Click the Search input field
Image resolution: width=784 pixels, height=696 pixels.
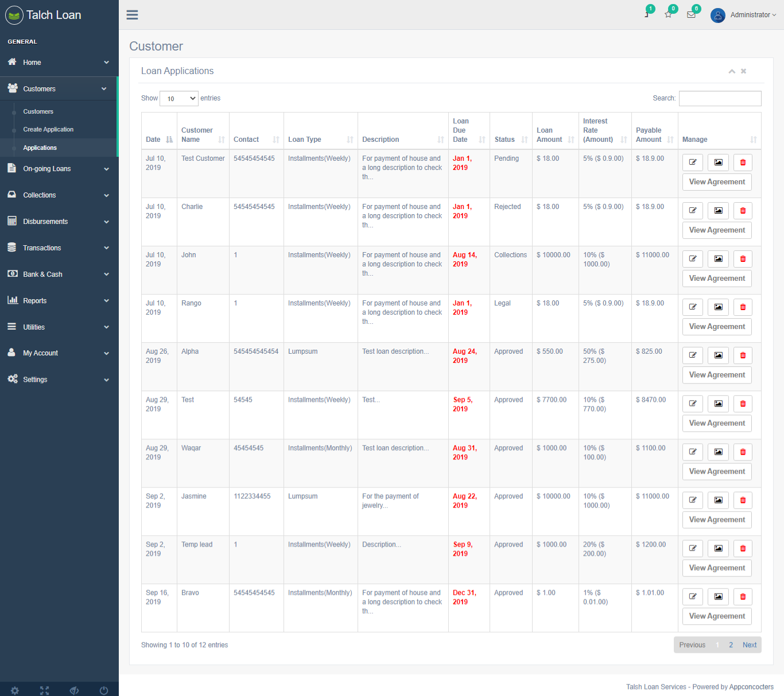(720, 99)
